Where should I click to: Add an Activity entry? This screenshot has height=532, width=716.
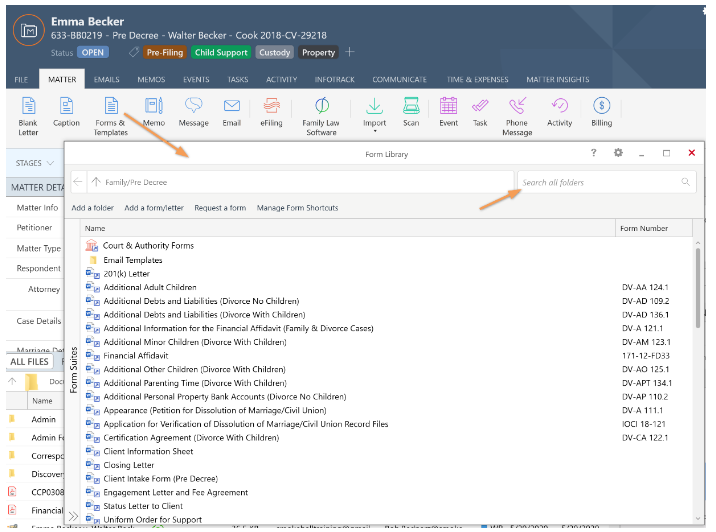click(559, 112)
